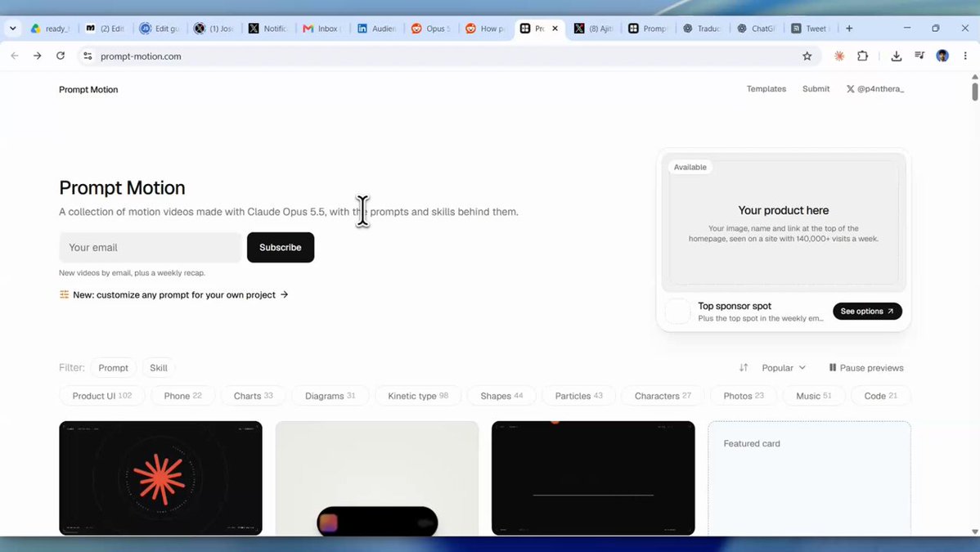
Task: Open the @p4nthera_ X profile link
Action: coord(875,89)
